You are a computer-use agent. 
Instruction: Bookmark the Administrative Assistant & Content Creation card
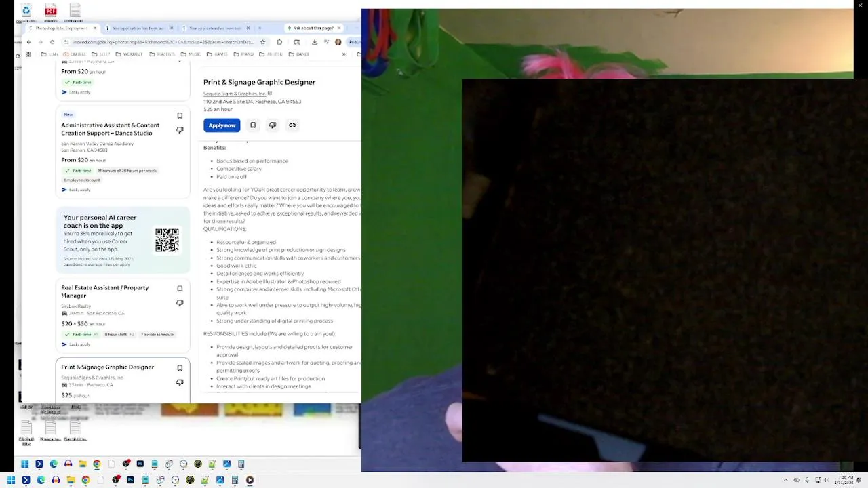pos(180,116)
